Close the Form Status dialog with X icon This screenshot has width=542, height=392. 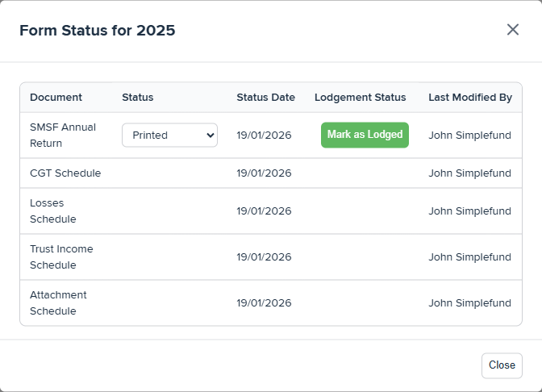coord(513,30)
